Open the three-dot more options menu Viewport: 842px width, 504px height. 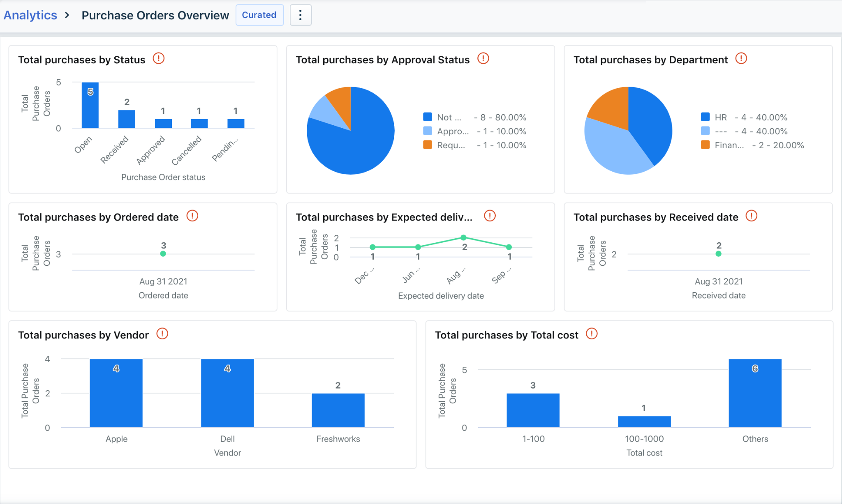301,15
